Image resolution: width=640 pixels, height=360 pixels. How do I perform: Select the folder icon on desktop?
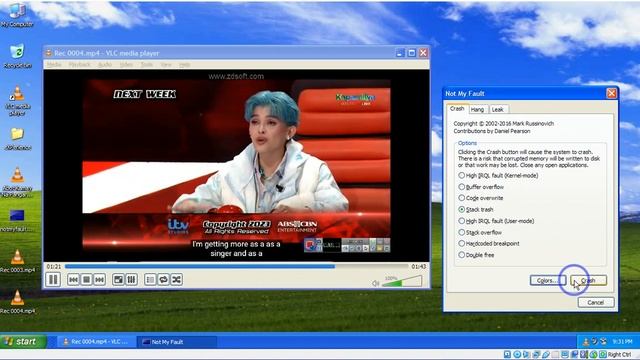tap(17, 139)
